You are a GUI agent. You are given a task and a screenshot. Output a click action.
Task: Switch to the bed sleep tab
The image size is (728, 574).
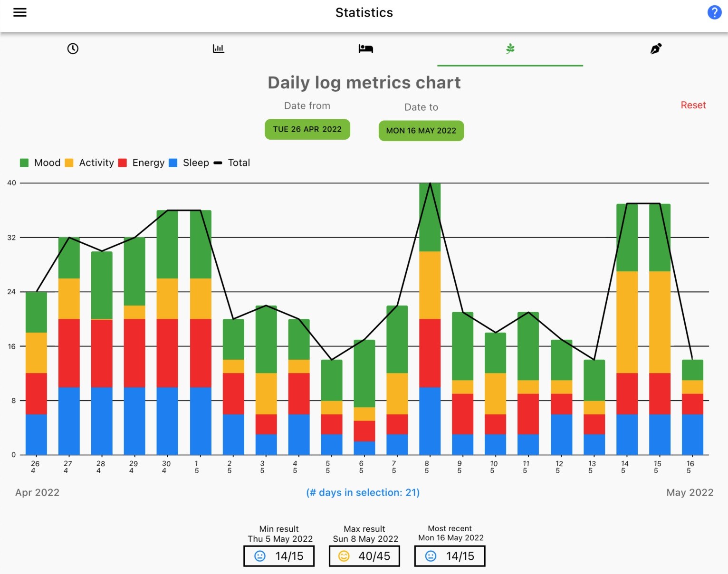click(365, 48)
